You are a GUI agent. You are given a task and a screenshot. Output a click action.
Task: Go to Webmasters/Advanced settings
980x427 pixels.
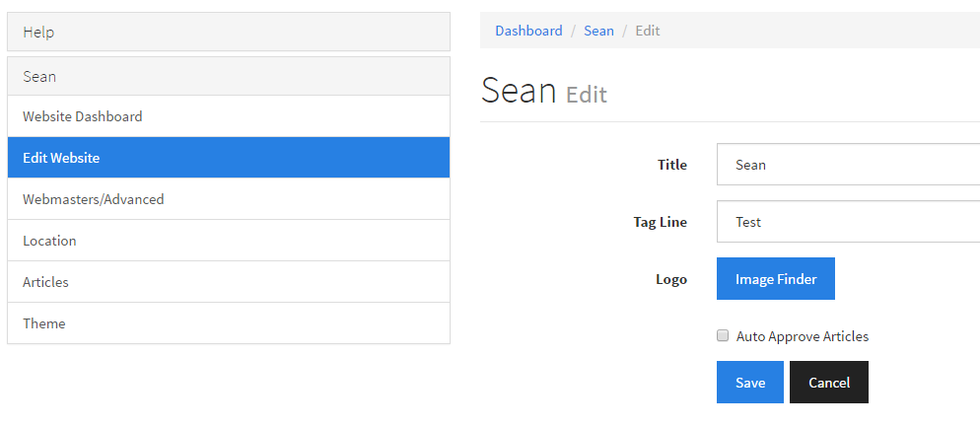(228, 199)
